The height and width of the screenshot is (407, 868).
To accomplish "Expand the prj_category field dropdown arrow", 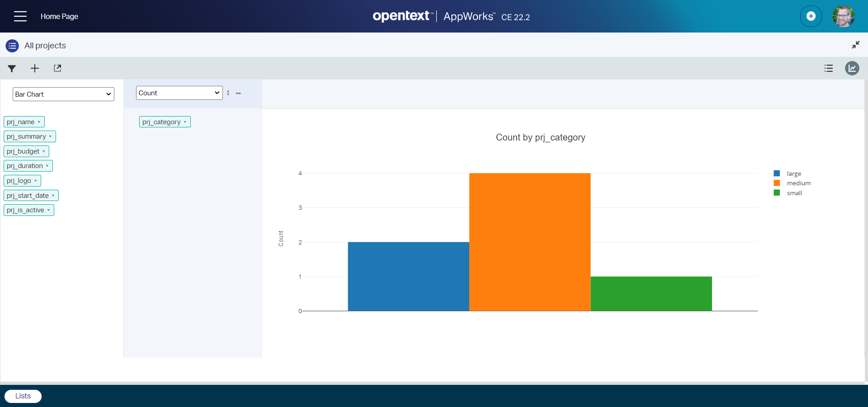I will tap(185, 122).
